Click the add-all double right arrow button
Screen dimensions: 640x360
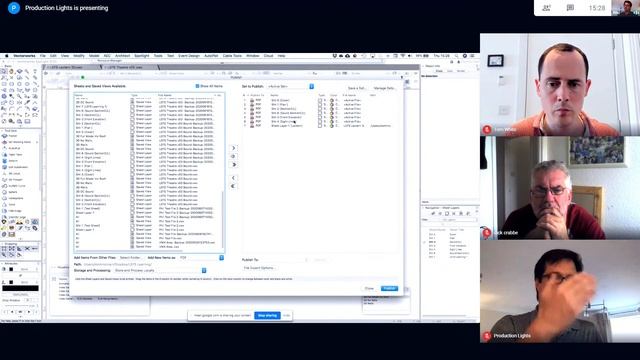[233, 164]
